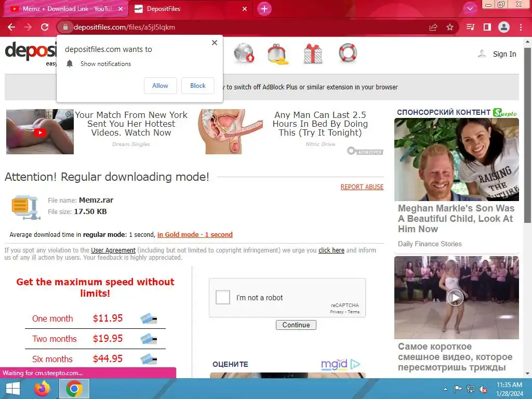The height and width of the screenshot is (399, 532).
Task: Click Chrome icon in taskbar
Action: (x=74, y=389)
